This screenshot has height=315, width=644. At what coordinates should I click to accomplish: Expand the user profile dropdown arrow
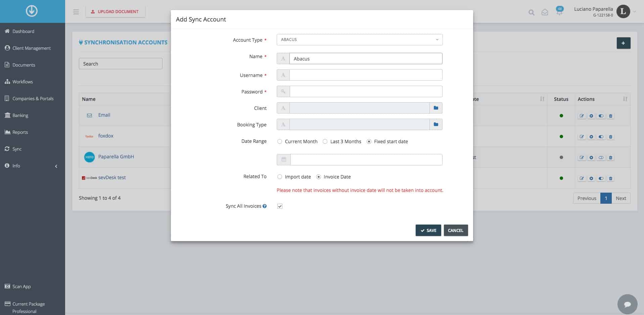click(635, 12)
